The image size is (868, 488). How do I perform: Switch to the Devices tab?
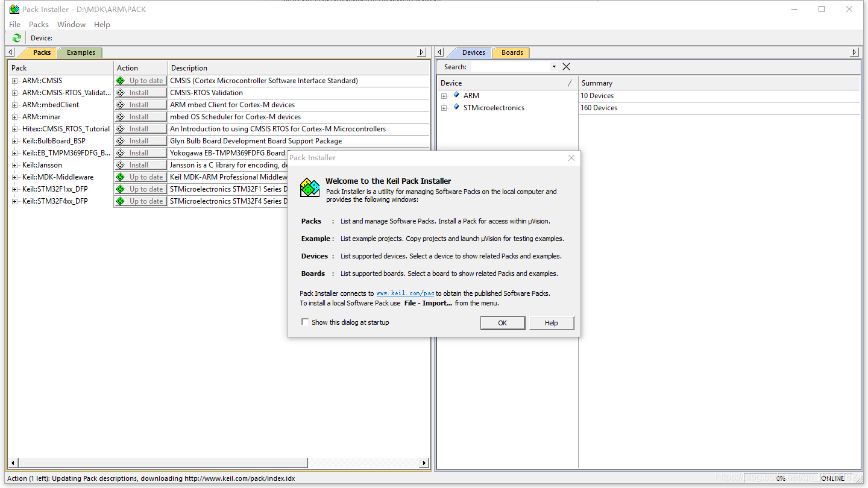(473, 52)
